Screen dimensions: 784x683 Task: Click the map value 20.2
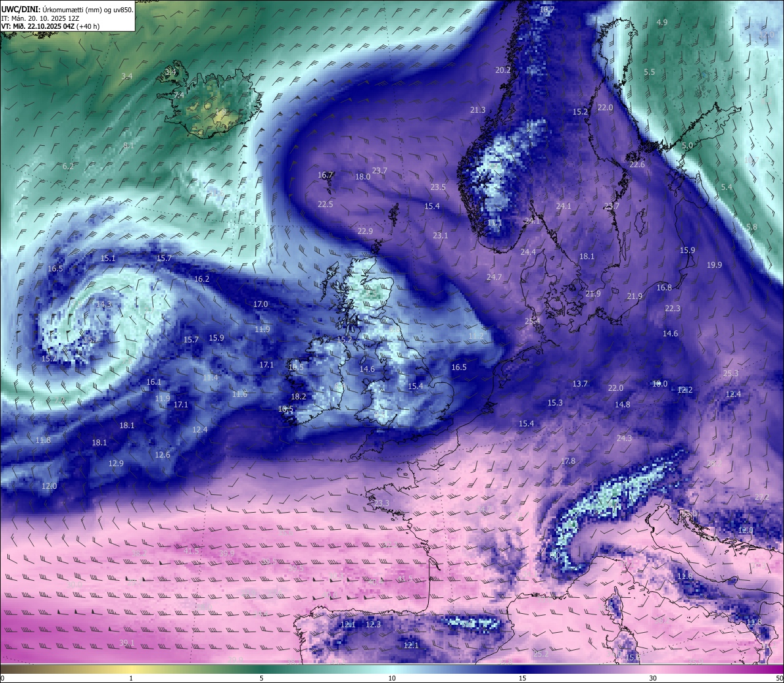click(503, 70)
